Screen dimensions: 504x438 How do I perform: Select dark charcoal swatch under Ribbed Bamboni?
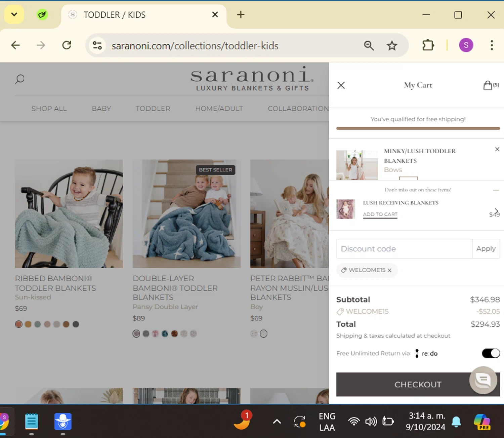[76, 324]
